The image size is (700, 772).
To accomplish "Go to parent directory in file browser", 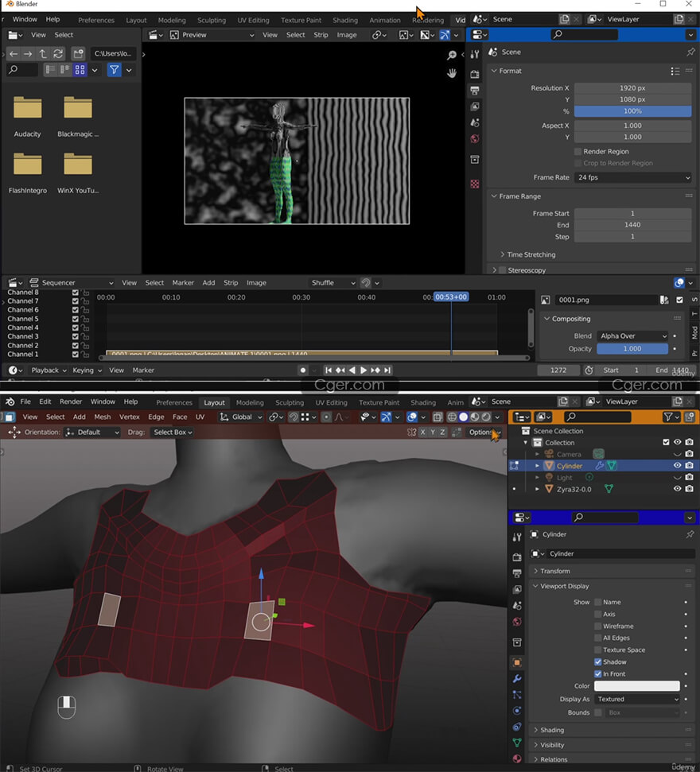I will [43, 53].
